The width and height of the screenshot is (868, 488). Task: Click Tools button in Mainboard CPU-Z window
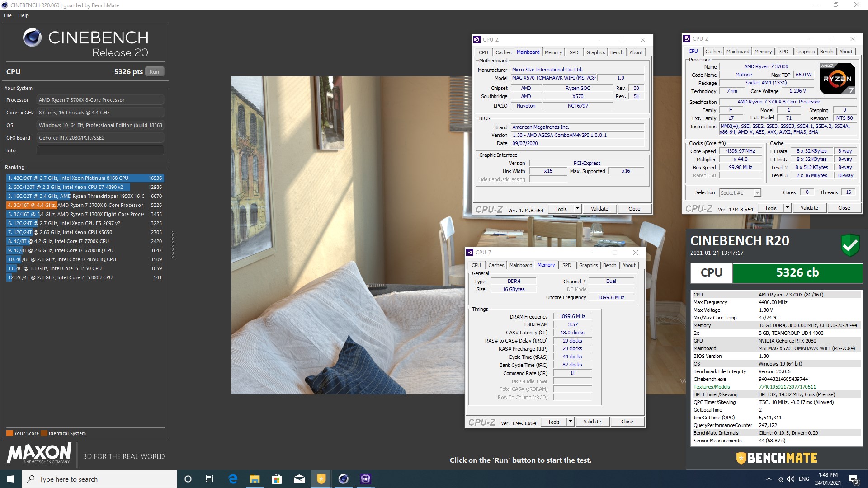pos(561,209)
